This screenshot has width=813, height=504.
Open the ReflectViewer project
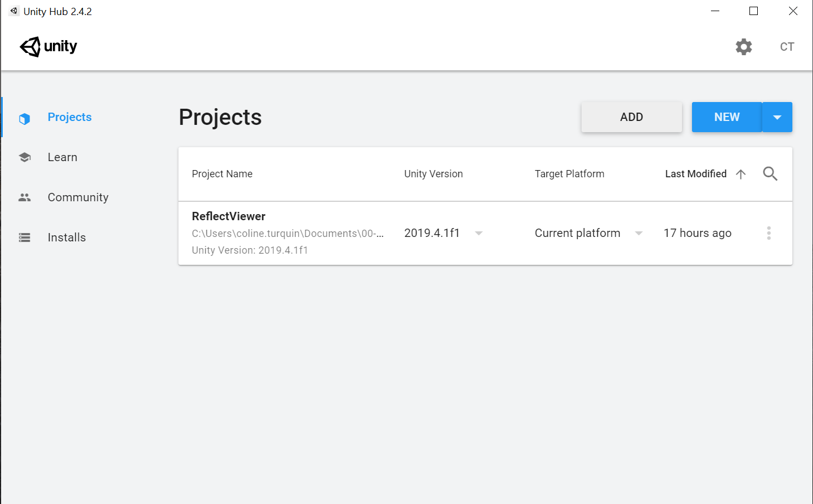point(229,216)
